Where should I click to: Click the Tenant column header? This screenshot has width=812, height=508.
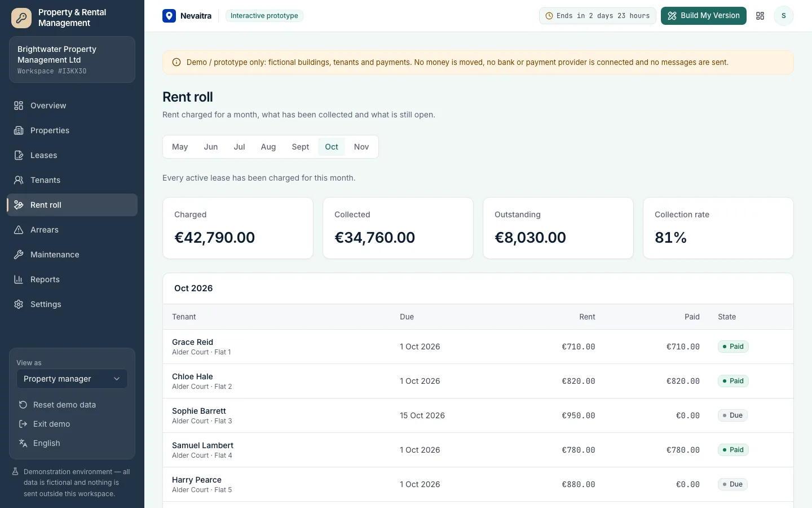coord(184,317)
